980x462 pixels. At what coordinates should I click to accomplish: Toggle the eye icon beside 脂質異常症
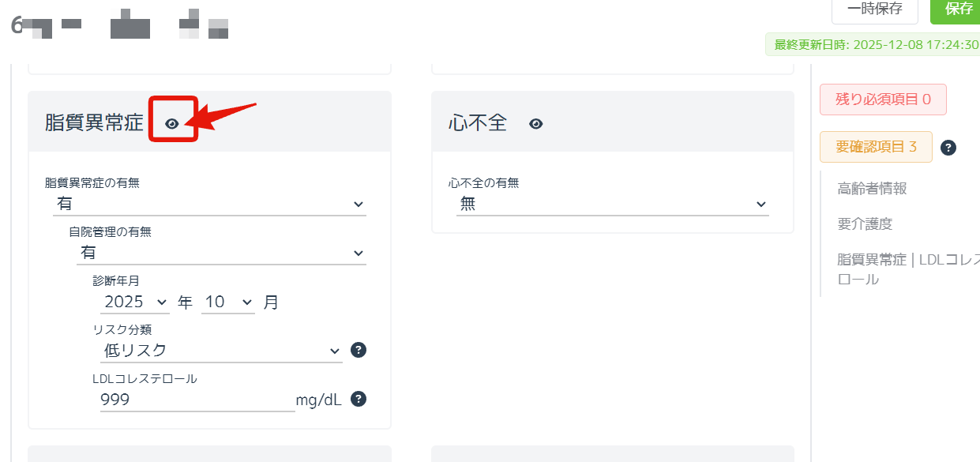coord(171,123)
